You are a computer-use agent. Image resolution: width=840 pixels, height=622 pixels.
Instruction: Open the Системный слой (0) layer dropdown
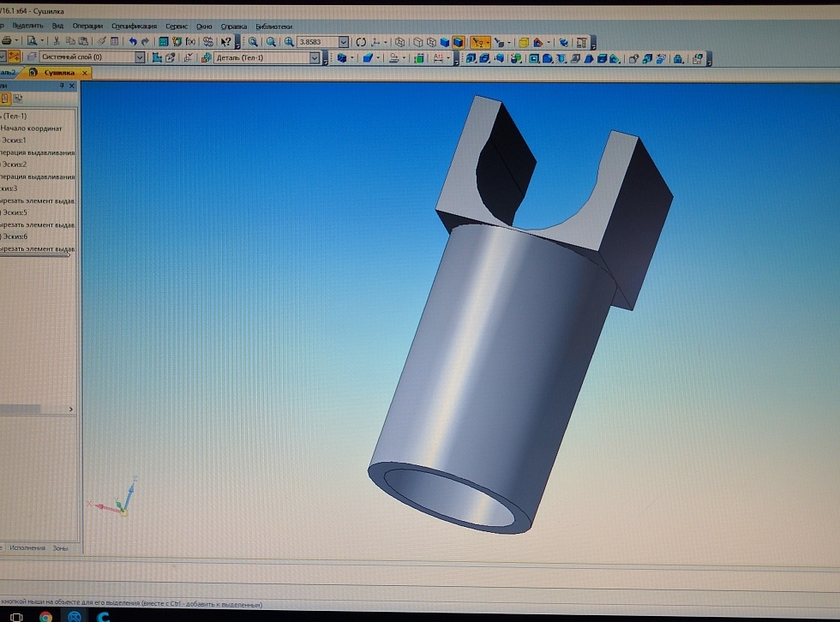139,57
